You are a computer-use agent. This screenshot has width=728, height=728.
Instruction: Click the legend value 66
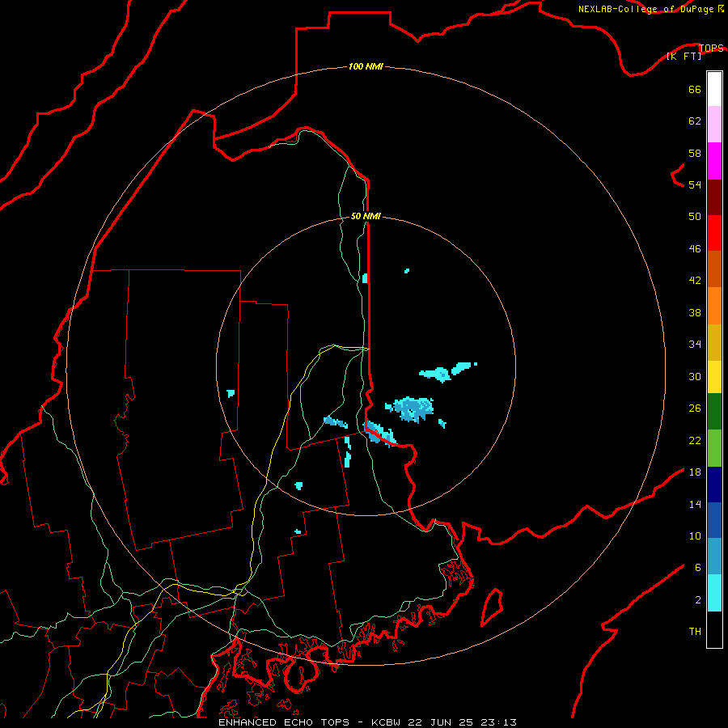[x=695, y=89]
